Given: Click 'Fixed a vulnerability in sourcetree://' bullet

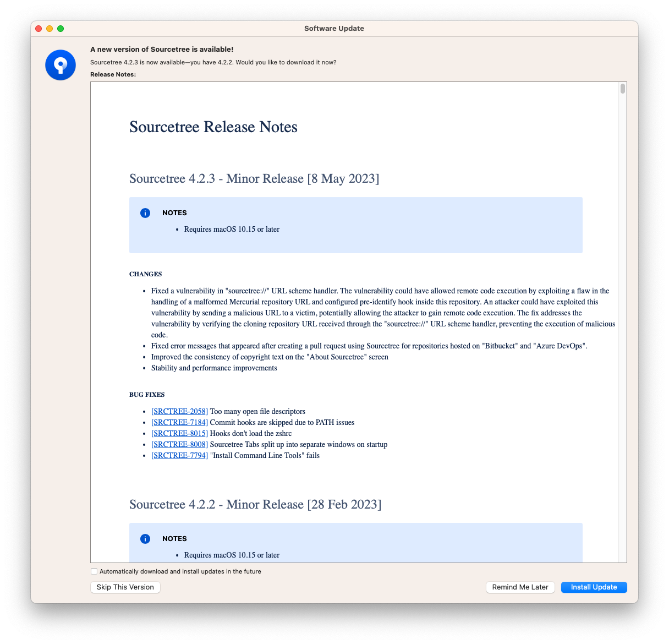Looking at the screenshot, I should (383, 313).
